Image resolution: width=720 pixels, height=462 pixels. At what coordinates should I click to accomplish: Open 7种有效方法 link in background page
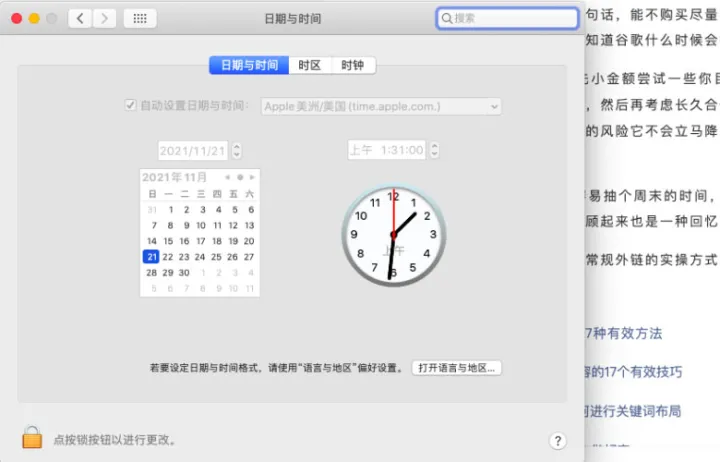[623, 333]
